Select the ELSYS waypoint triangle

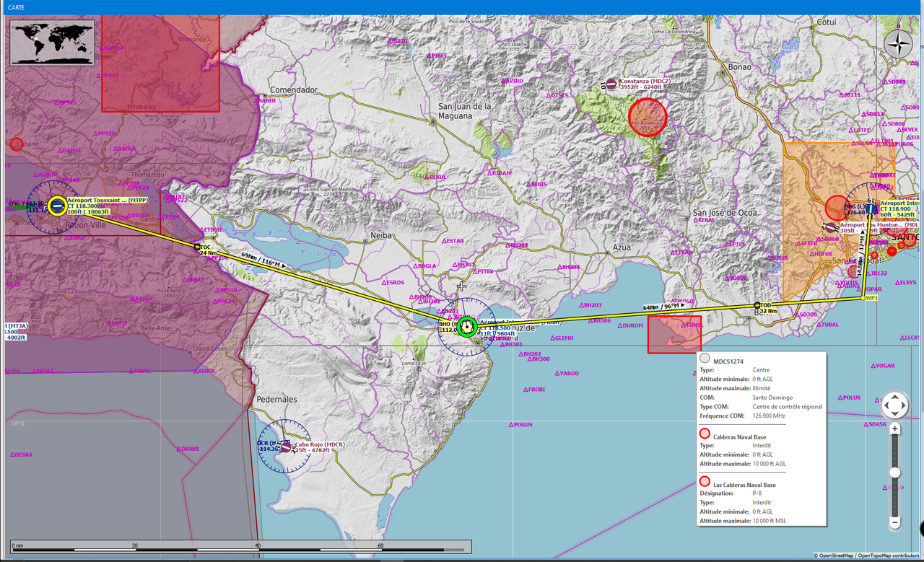pyautogui.click(x=897, y=282)
